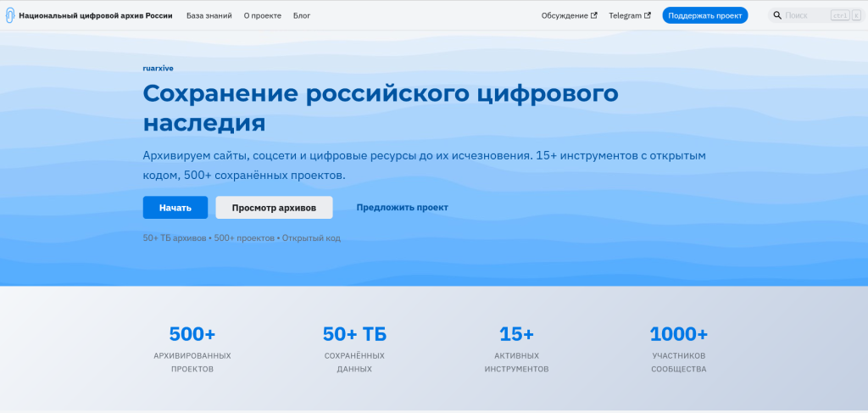Click the Просмотр архивов button
The width and height of the screenshot is (868, 413).
[274, 208]
